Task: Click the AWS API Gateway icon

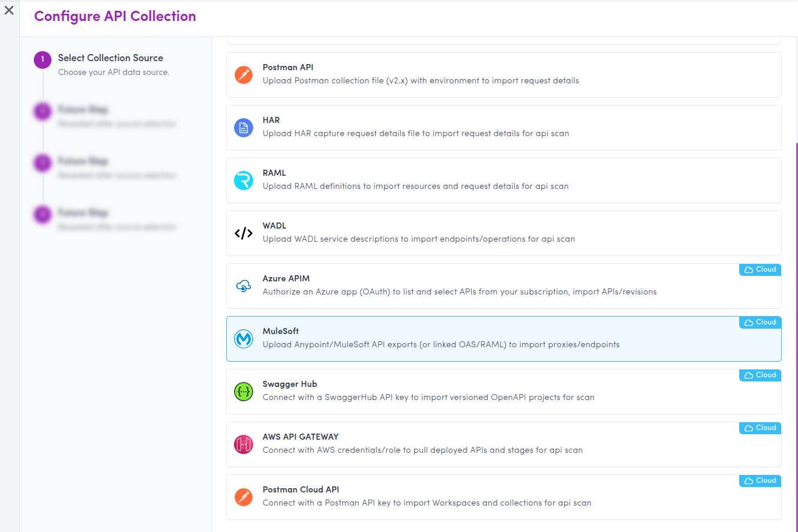Action: (243, 444)
